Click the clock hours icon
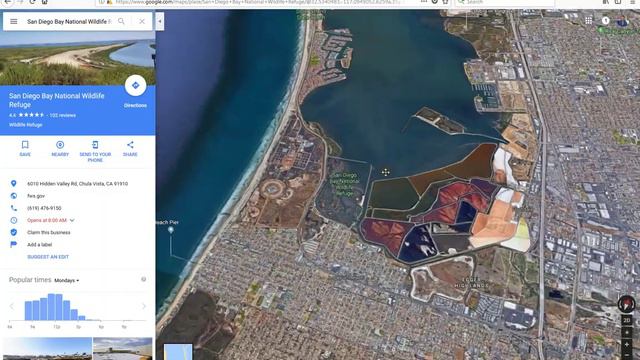 click(x=13, y=220)
